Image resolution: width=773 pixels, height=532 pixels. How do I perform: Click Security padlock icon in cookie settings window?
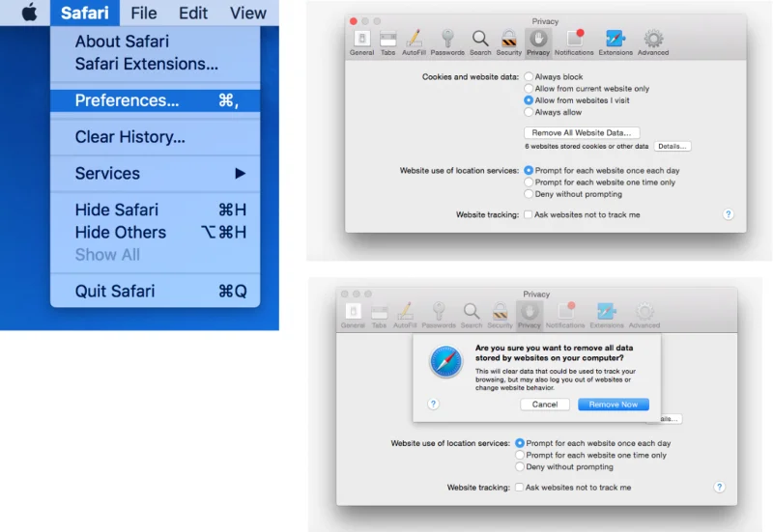[509, 42]
